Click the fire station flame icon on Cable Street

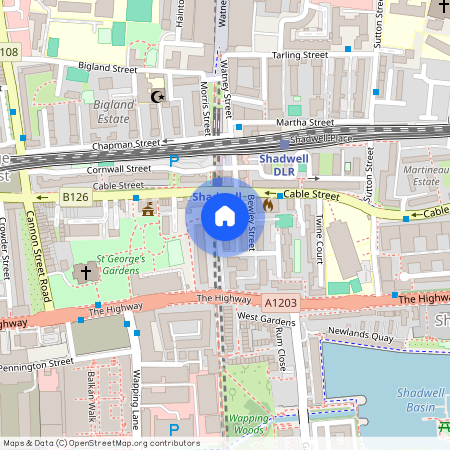(268, 205)
